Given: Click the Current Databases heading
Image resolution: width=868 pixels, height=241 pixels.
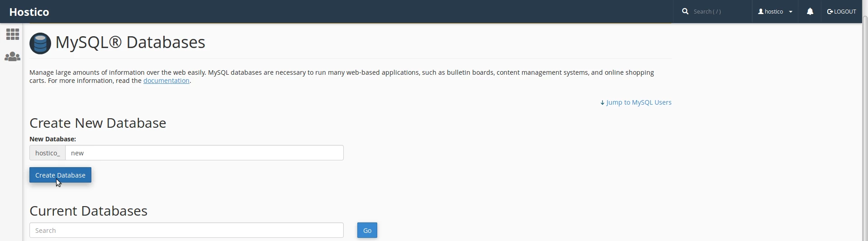Looking at the screenshot, I should point(88,211).
